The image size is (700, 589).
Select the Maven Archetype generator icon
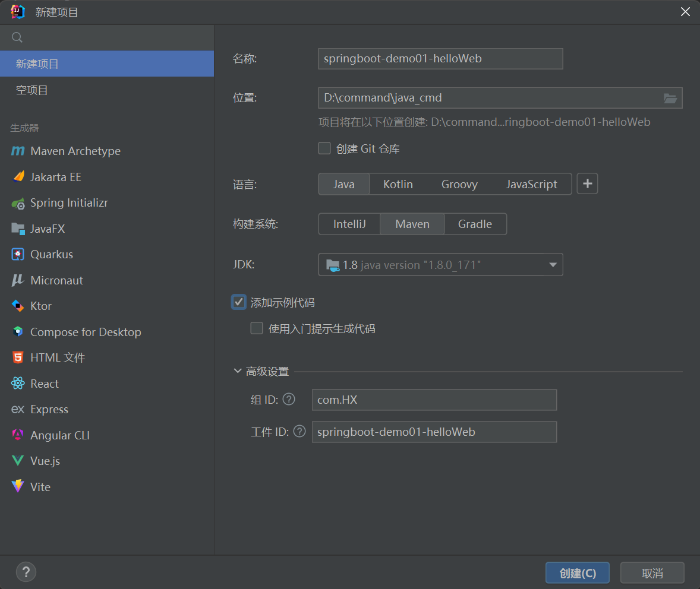pyautogui.click(x=18, y=151)
